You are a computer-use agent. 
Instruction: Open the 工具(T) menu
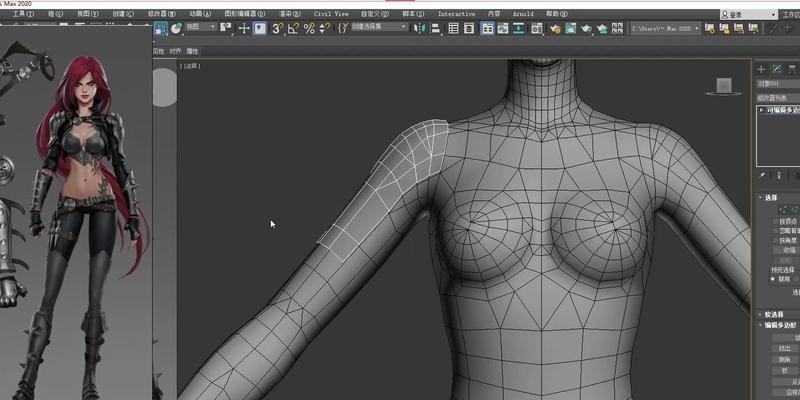pos(23,14)
